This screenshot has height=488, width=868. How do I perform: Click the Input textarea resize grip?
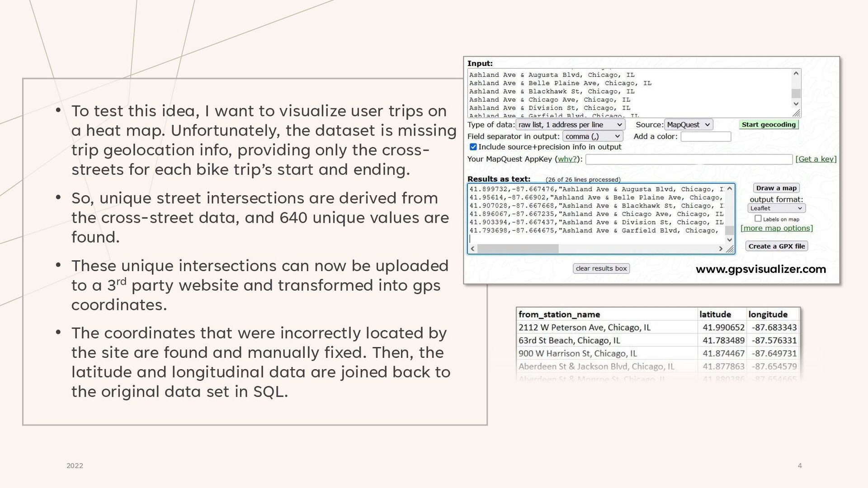click(796, 113)
